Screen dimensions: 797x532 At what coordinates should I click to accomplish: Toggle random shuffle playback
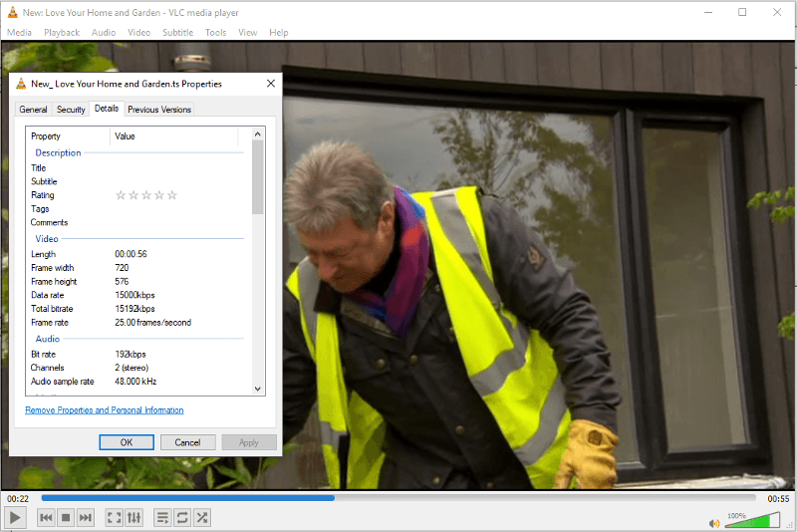coord(202,518)
